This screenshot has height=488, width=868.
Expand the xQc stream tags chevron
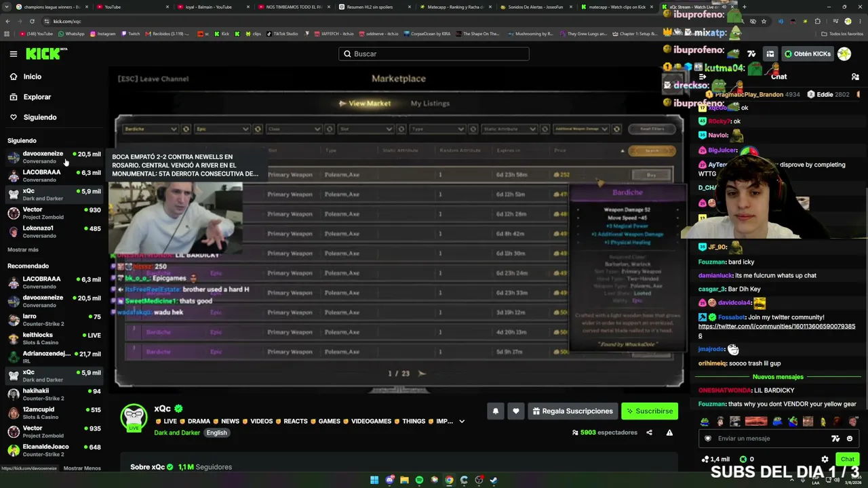[462, 422]
